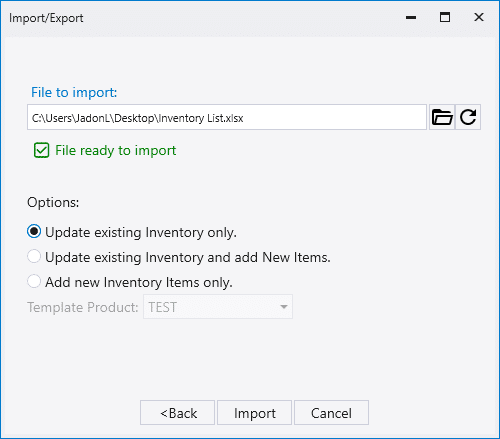The width and height of the screenshot is (500, 439).
Task: Maximize the Import/Export window
Action: pyautogui.click(x=445, y=17)
